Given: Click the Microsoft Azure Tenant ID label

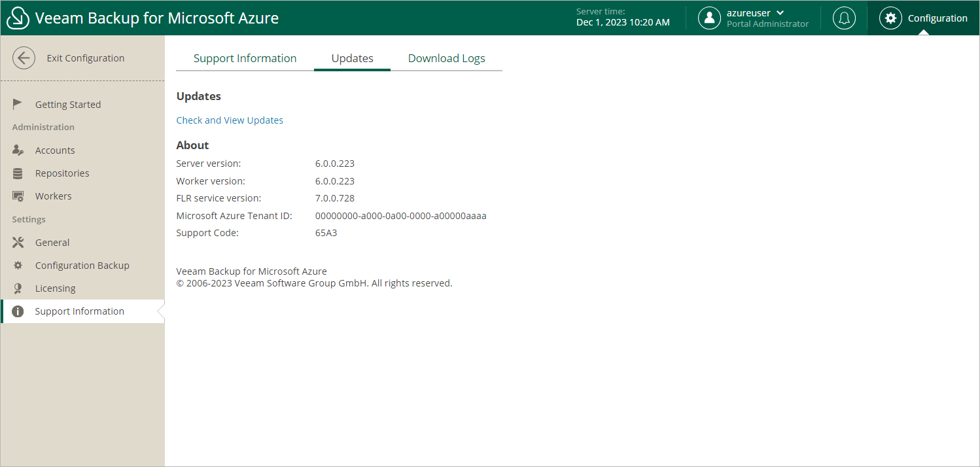Looking at the screenshot, I should coord(234,216).
